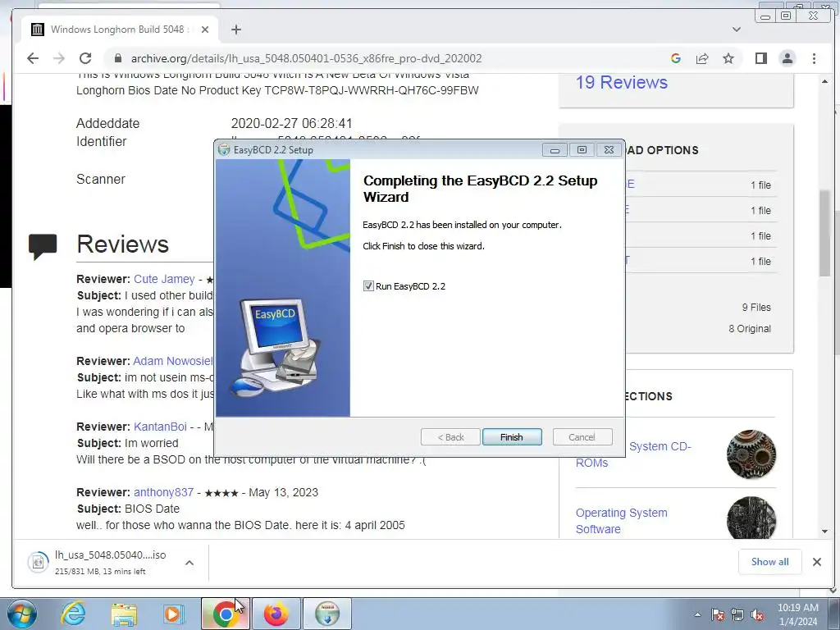840x630 pixels.
Task: Close the Windows Longhorn Build 5048 tab
Action: (204, 30)
